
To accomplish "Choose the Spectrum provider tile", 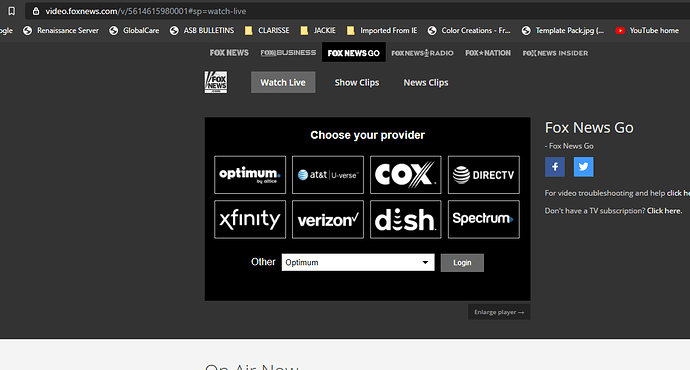I will [x=484, y=219].
